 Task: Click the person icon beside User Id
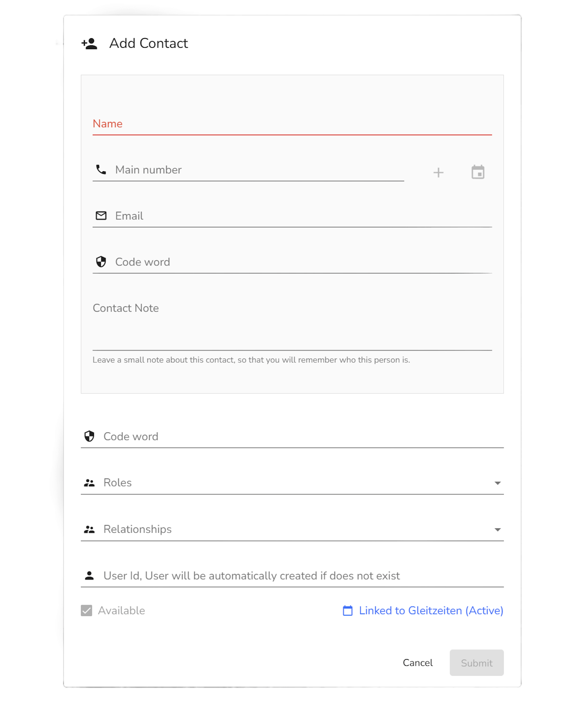[89, 576]
